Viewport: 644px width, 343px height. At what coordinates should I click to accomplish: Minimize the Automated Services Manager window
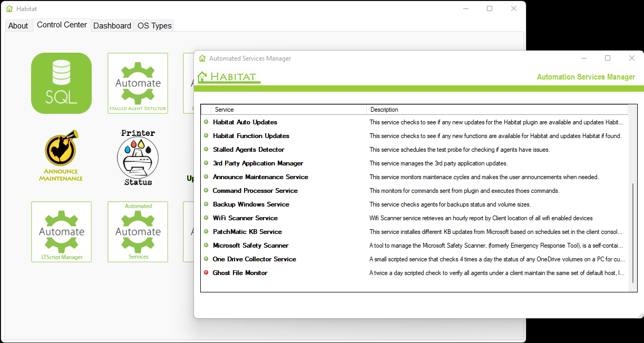(584, 58)
